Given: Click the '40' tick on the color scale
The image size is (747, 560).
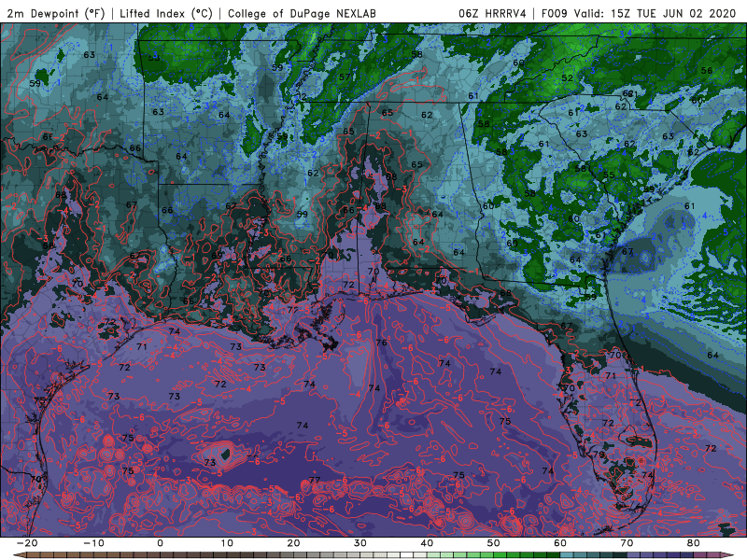Looking at the screenshot, I should tap(427, 543).
